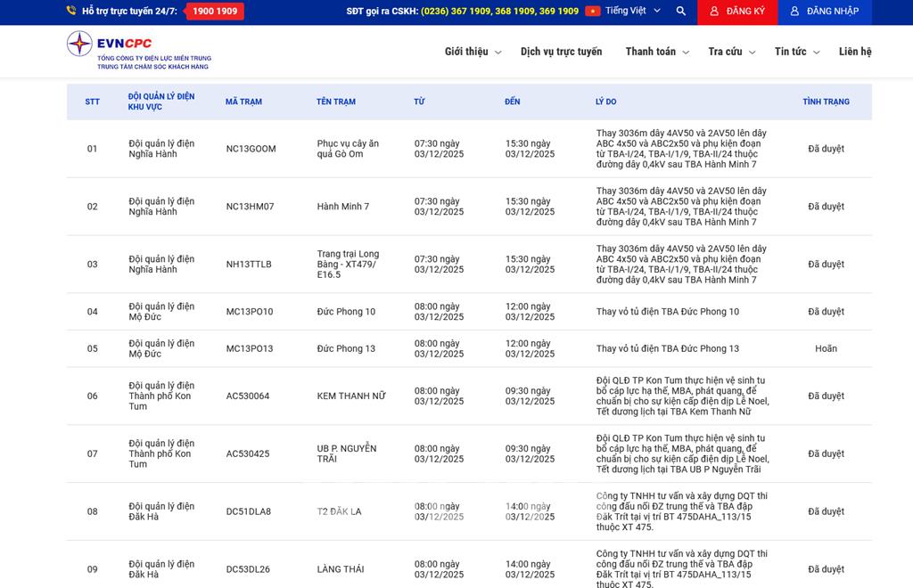Viewport: 913px width, 588px height.
Task: Click the Vietnam flag icon
Action: 592,12
